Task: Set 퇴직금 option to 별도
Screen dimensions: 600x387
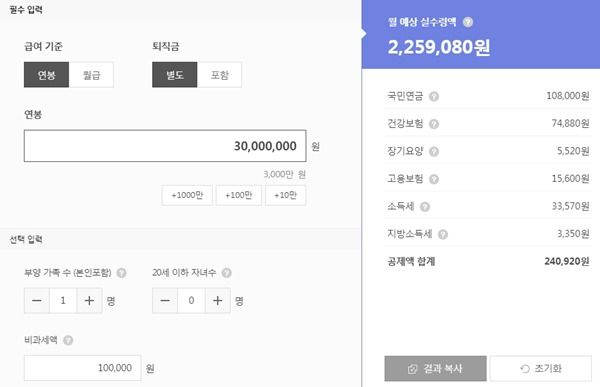Action: pyautogui.click(x=174, y=75)
